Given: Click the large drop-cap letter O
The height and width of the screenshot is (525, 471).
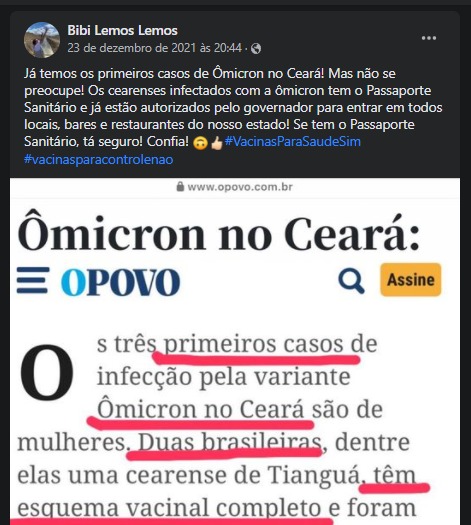Looking at the screenshot, I should pos(47,372).
